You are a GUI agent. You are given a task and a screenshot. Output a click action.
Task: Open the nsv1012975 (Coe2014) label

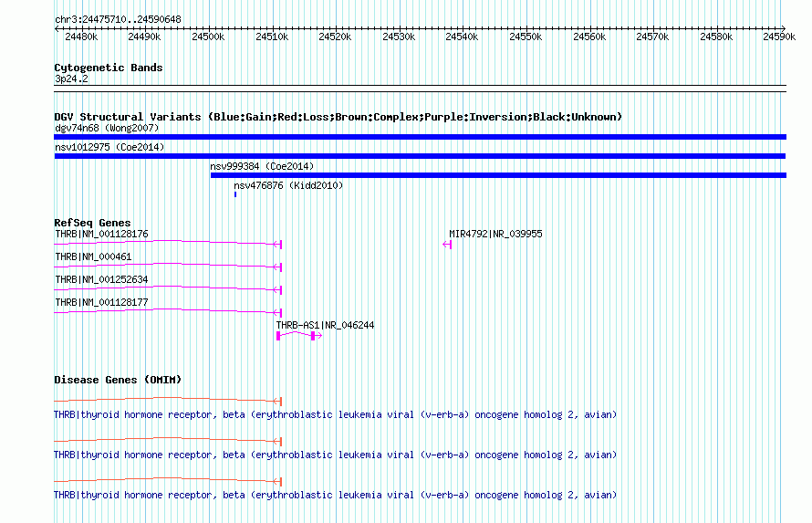point(109,147)
